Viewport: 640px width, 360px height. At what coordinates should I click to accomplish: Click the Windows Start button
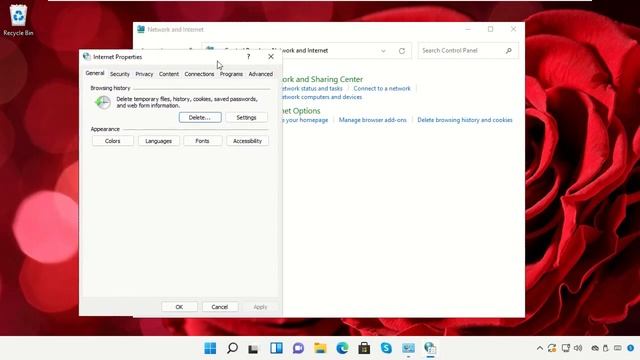pos(210,348)
